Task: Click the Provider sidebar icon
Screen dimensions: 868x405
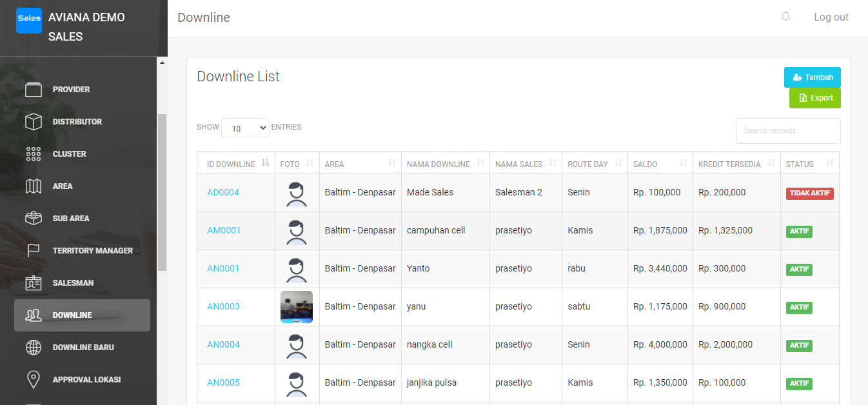Action: [34, 90]
